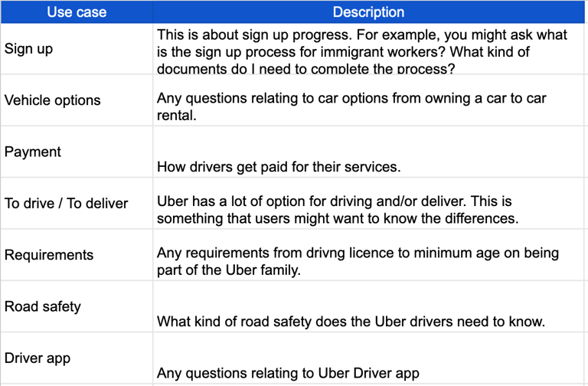Click the driving and/or deliver description cell
Screen dimensions: 588x386
(x=368, y=203)
